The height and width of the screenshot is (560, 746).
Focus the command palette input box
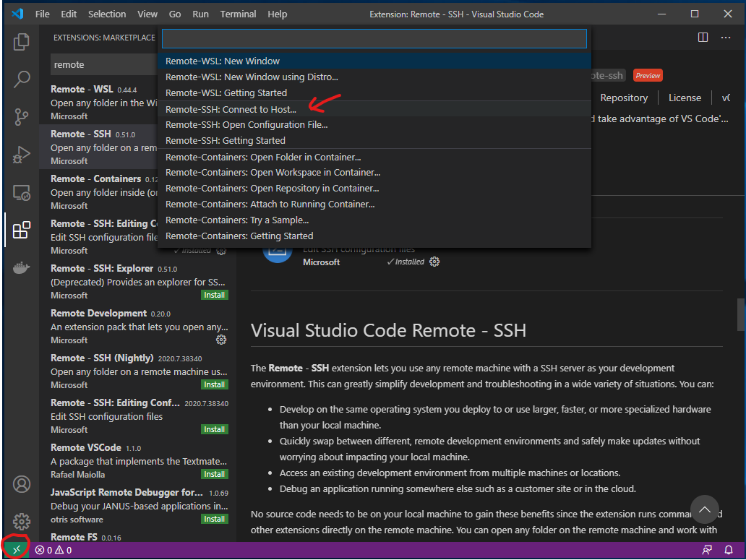pyautogui.click(x=374, y=38)
